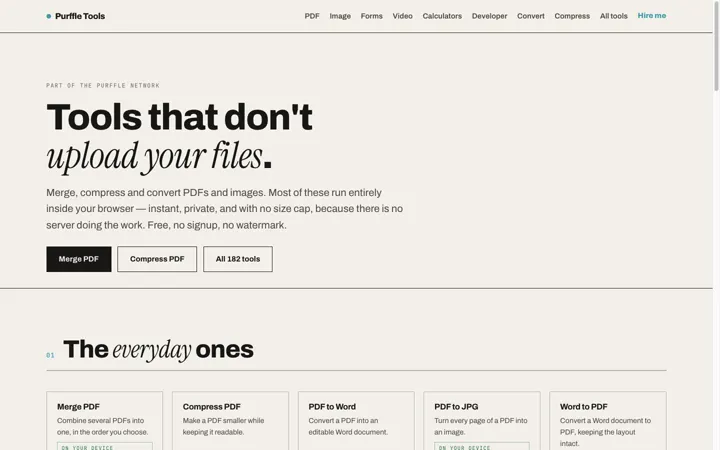The image size is (720, 450).
Task: Click the page's vertical scrollbar thumb
Action: point(716,46)
